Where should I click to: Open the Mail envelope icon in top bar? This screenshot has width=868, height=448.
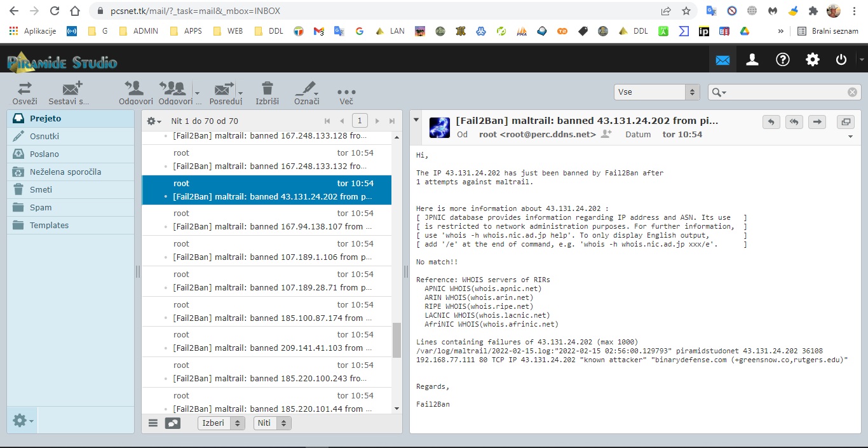pos(722,60)
